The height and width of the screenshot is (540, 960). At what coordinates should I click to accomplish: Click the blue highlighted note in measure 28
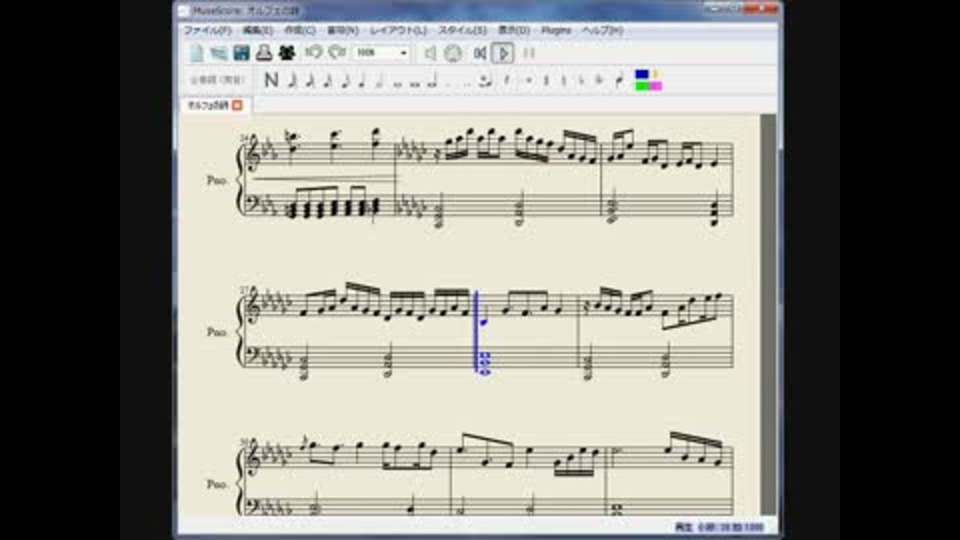click(x=484, y=321)
